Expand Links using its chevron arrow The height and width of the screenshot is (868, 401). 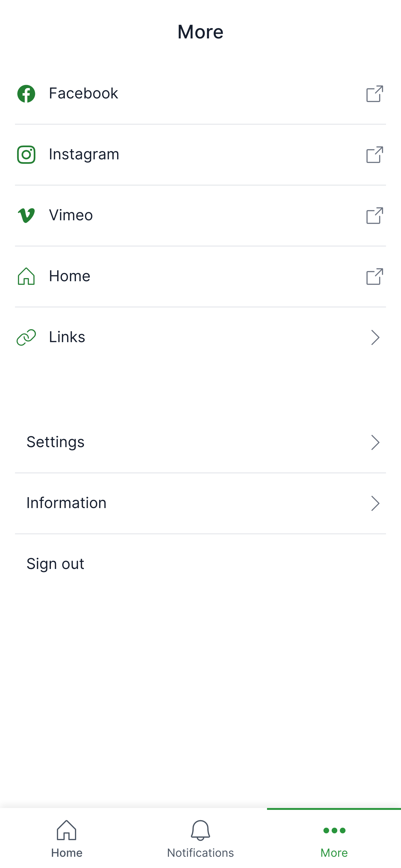click(375, 337)
